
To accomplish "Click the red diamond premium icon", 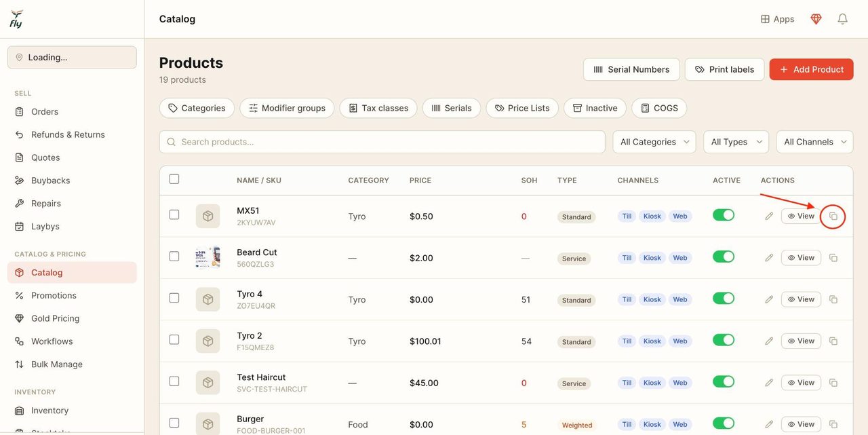I will [x=816, y=19].
